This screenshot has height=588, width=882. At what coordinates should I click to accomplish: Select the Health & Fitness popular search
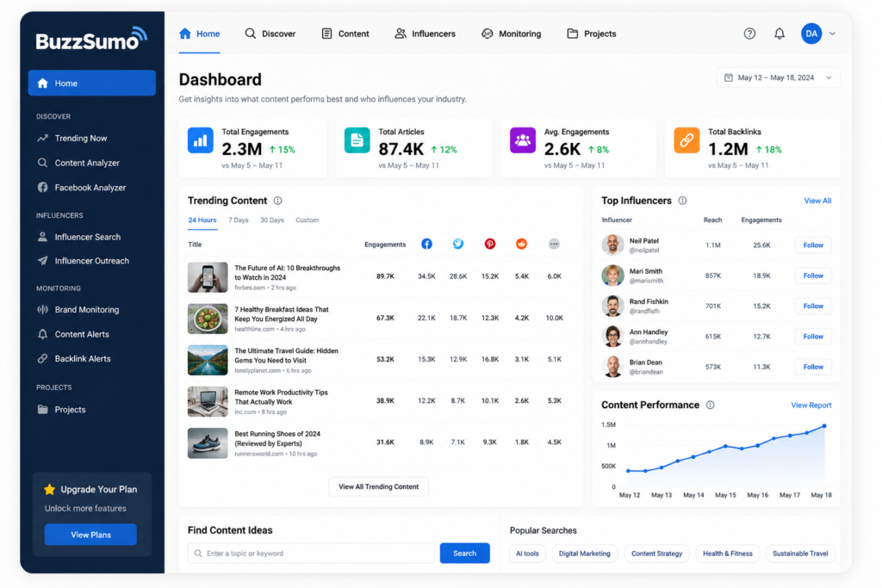point(728,554)
